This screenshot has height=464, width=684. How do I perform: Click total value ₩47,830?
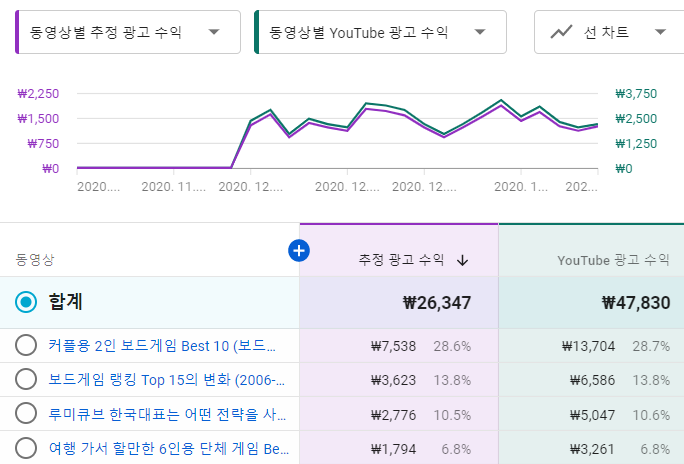pos(636,303)
